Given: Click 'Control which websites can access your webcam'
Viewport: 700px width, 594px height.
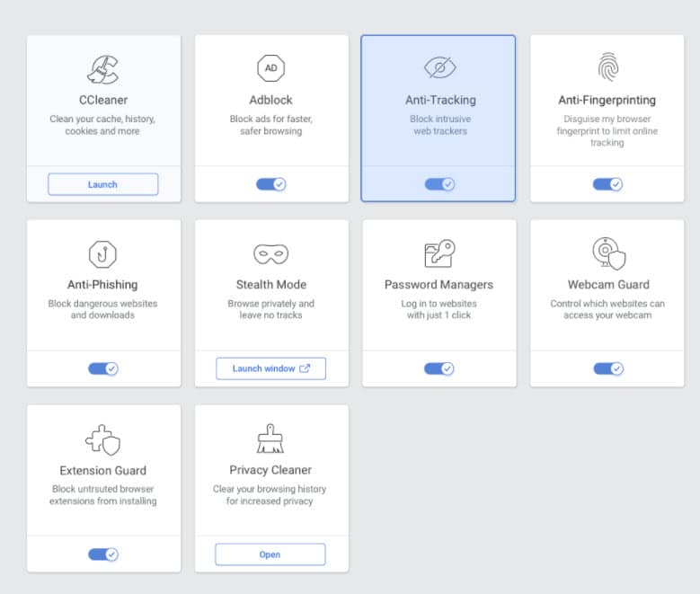Looking at the screenshot, I should tap(607, 309).
